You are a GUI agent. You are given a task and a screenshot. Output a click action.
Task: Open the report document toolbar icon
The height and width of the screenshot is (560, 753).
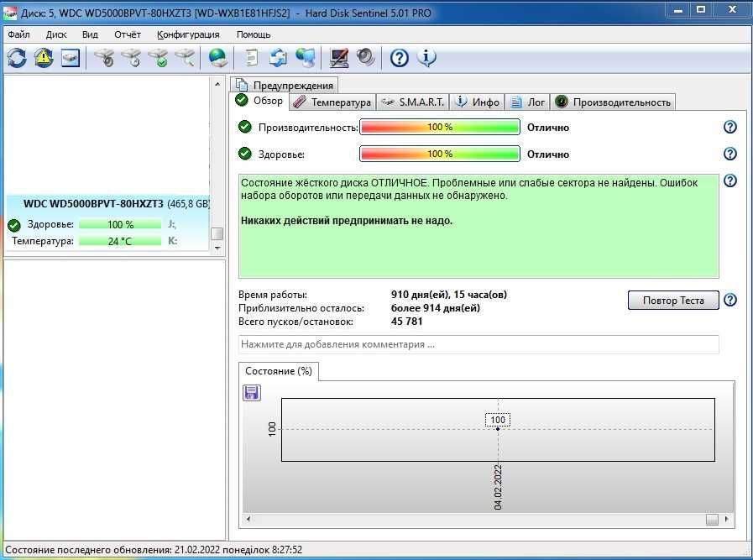(x=251, y=58)
